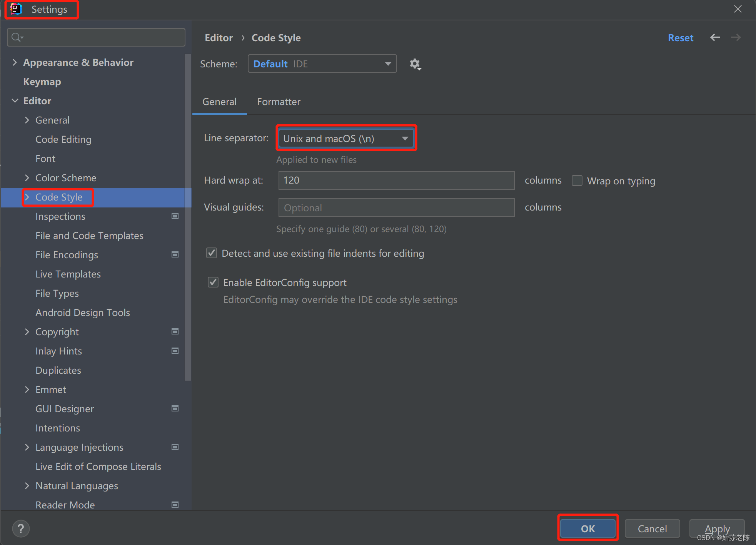The height and width of the screenshot is (545, 756).
Task: Click the project-level icon beside Language Injections
Action: coord(175,447)
